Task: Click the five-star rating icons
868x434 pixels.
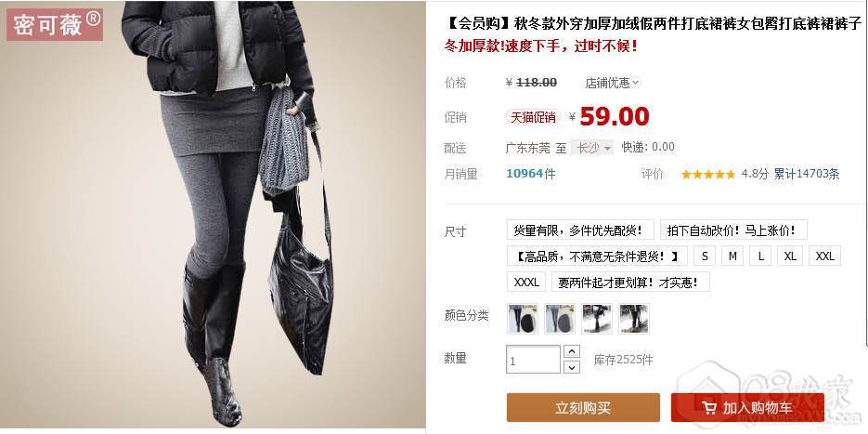Action: (708, 174)
